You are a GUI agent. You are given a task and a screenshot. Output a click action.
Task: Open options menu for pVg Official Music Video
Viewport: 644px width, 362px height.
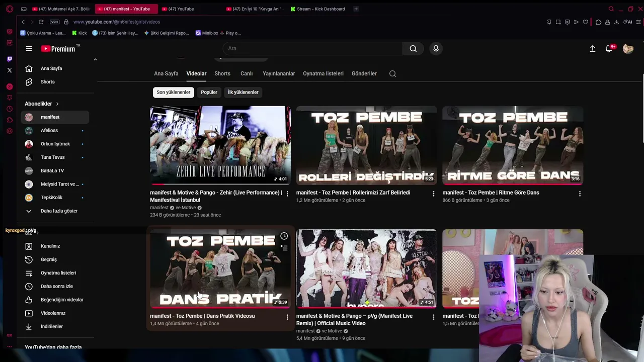(x=433, y=317)
